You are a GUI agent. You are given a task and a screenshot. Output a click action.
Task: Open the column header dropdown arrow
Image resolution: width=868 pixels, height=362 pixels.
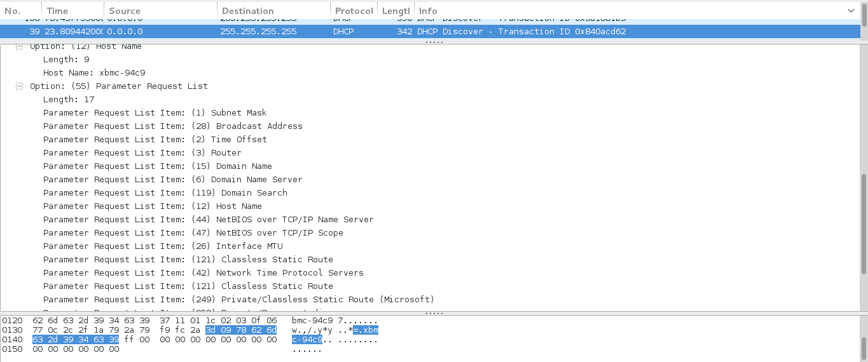tap(851, 11)
